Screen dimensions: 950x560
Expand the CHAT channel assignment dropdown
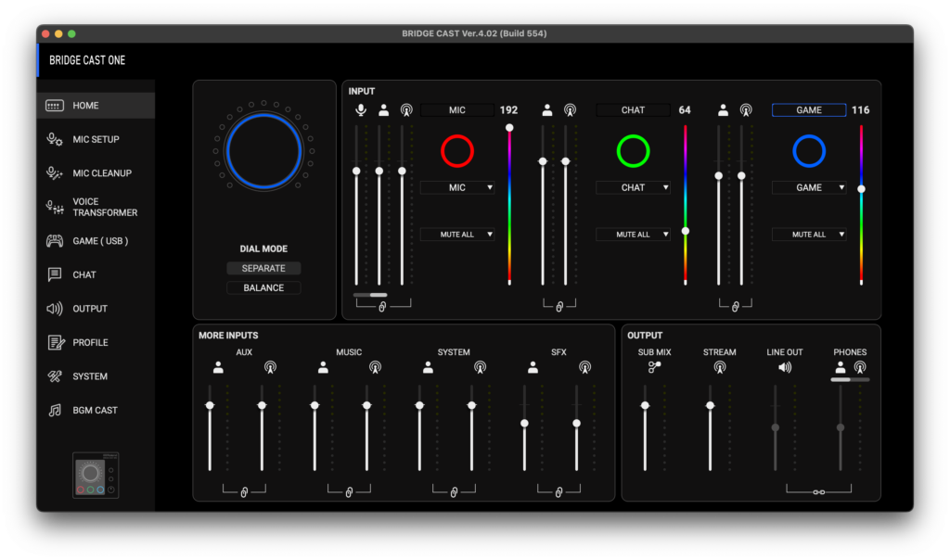tap(633, 187)
